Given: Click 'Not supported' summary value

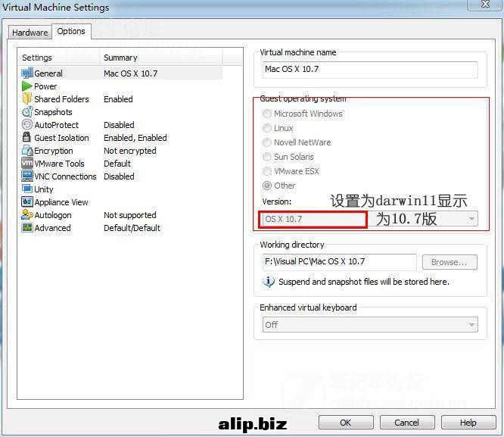Looking at the screenshot, I should coord(130,215).
